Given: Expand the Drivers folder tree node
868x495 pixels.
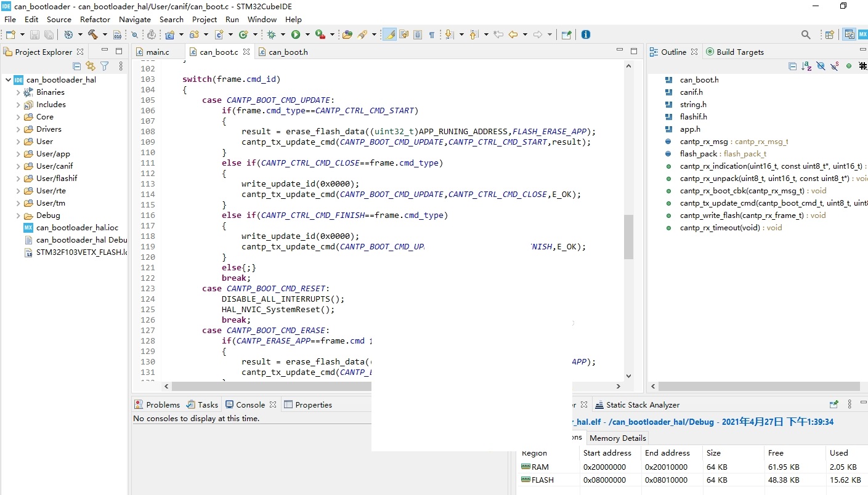Looking at the screenshot, I should pyautogui.click(x=18, y=129).
